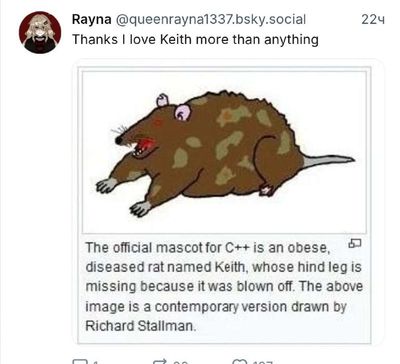Screen dimensions: 400x364
Task: Open Rayna's profile avatar
Action: tap(40, 32)
